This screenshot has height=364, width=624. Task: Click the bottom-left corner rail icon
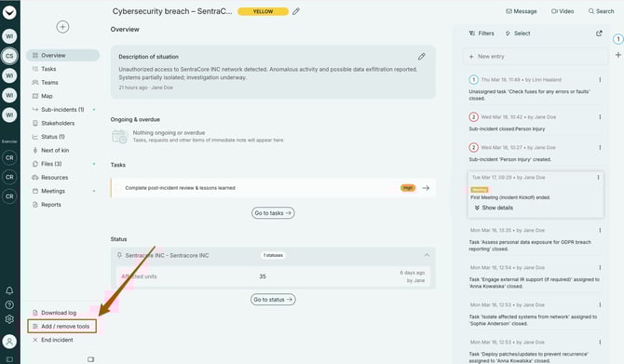click(9, 359)
